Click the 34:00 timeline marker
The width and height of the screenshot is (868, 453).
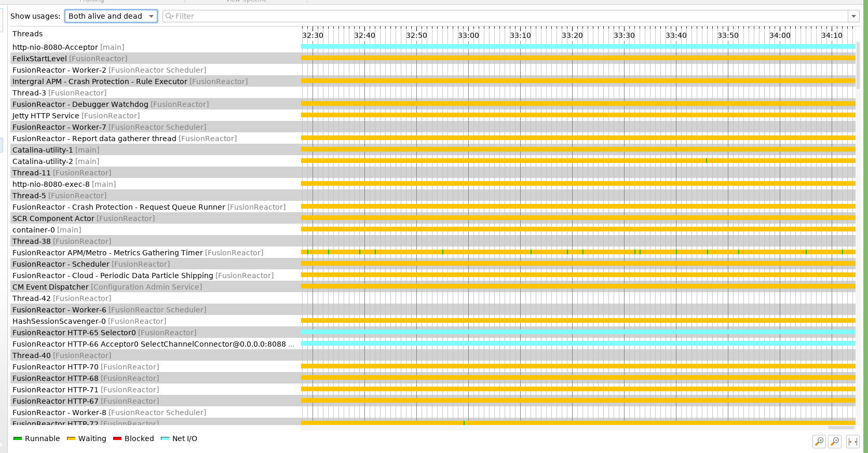[780, 35]
